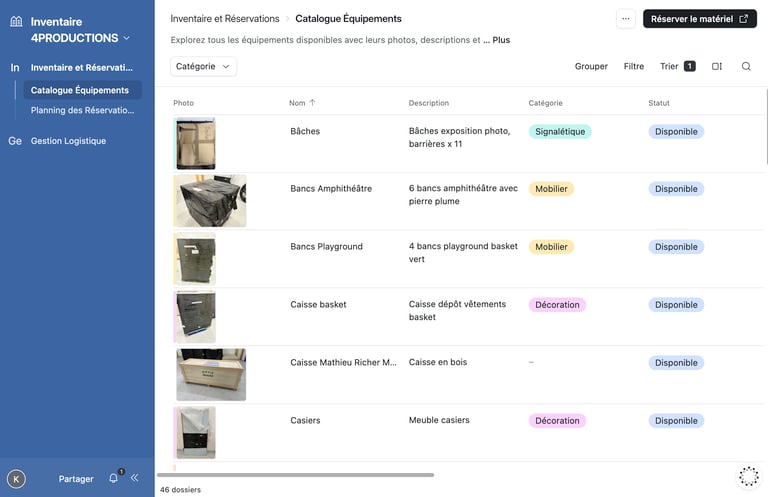Viewport: 768px width, 497px height.
Task: Click the In section icon
Action: point(15,68)
